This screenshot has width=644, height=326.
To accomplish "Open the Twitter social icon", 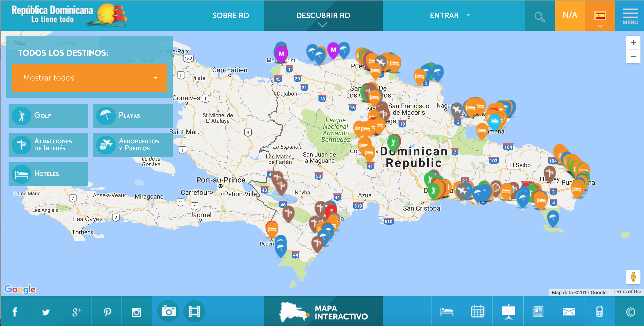I will click(x=46, y=312).
